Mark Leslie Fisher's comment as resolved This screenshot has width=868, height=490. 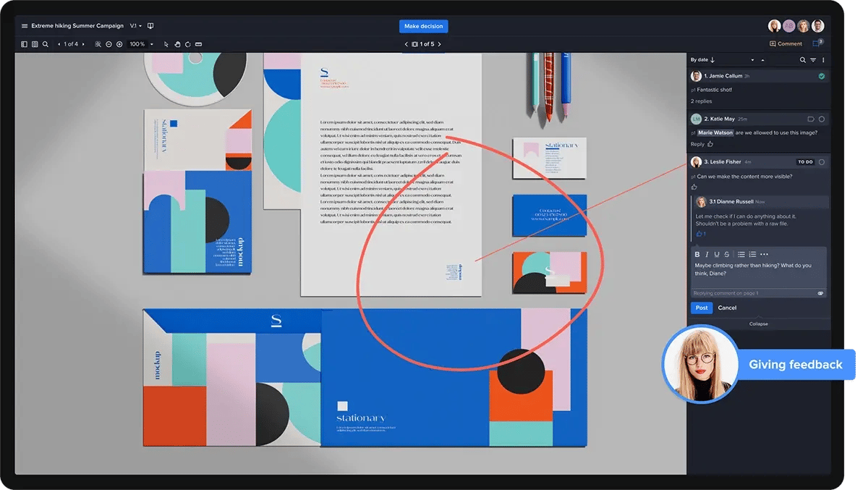pyautogui.click(x=821, y=162)
